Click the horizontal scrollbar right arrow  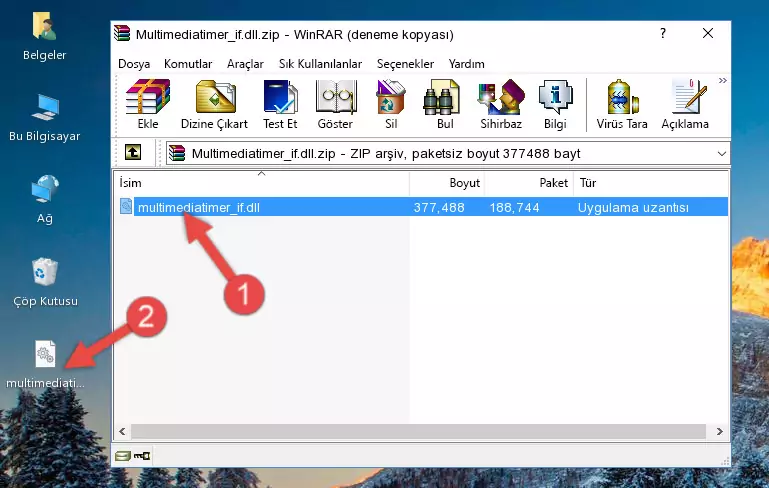click(719, 432)
